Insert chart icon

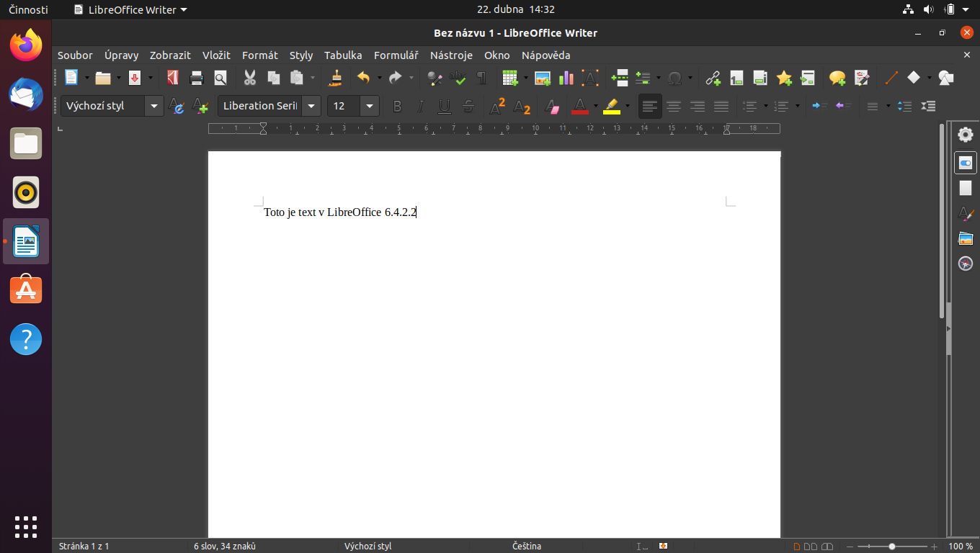click(566, 78)
